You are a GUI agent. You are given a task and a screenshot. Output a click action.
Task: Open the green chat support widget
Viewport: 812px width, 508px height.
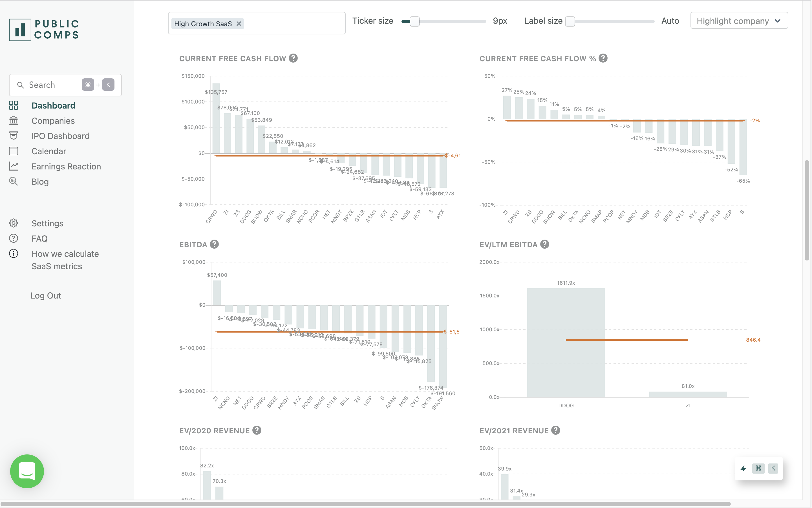click(27, 471)
